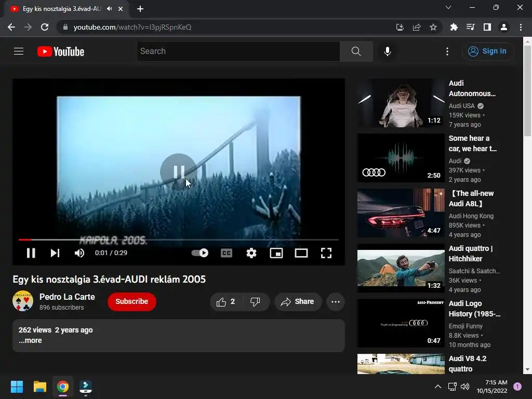
Task: Open the Pedro La Carte channel name
Action: coord(67,297)
